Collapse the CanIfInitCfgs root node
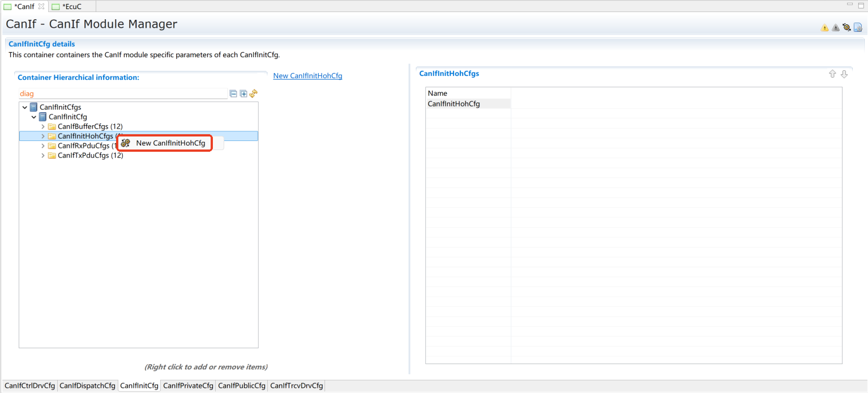 [x=25, y=107]
